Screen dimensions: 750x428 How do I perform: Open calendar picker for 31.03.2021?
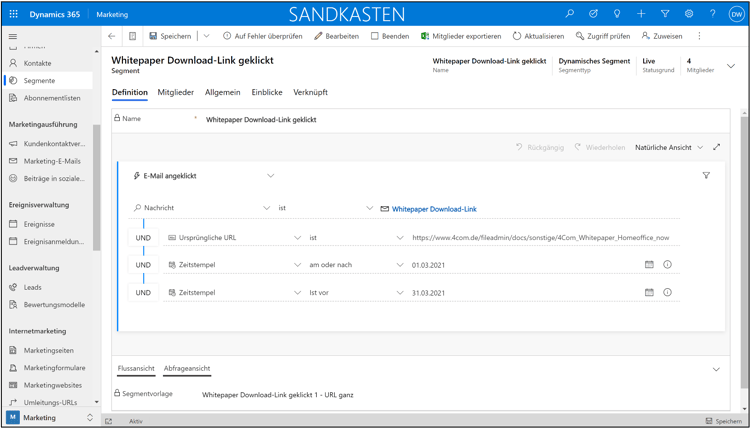tap(649, 292)
